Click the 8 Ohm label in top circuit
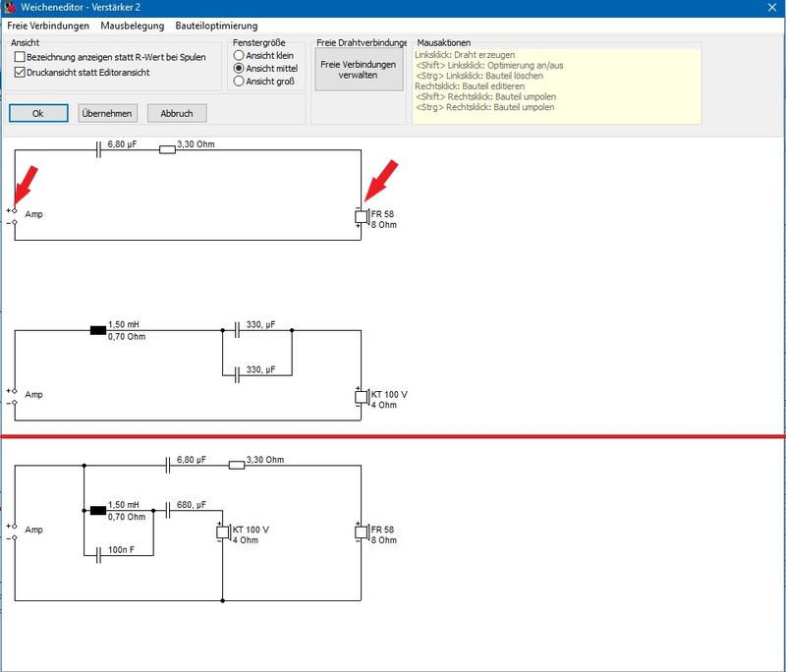Image resolution: width=786 pixels, height=672 pixels. 384,225
